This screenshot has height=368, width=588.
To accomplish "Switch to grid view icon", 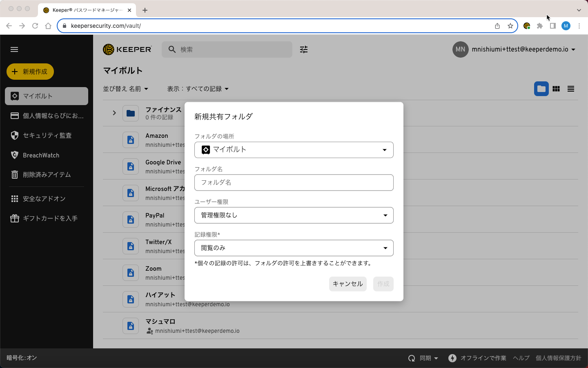I will 556,89.
